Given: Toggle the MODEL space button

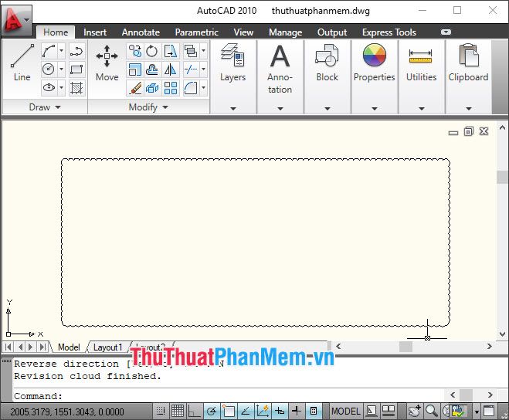Looking at the screenshot, I should coord(346,411).
